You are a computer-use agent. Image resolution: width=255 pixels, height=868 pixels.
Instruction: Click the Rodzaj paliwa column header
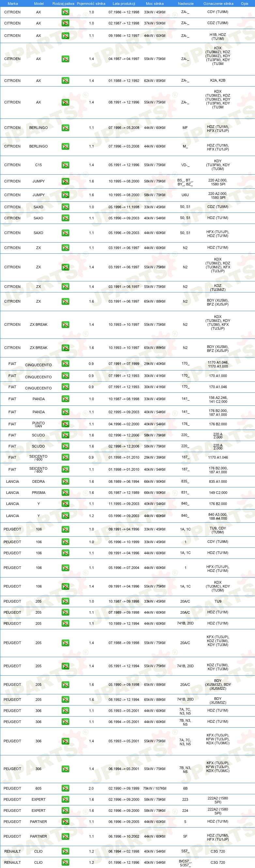coord(63,4)
